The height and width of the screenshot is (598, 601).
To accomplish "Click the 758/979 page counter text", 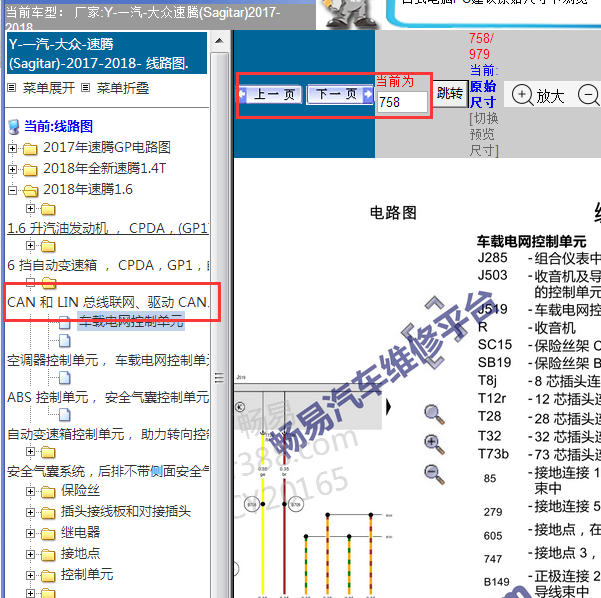I will [x=481, y=46].
